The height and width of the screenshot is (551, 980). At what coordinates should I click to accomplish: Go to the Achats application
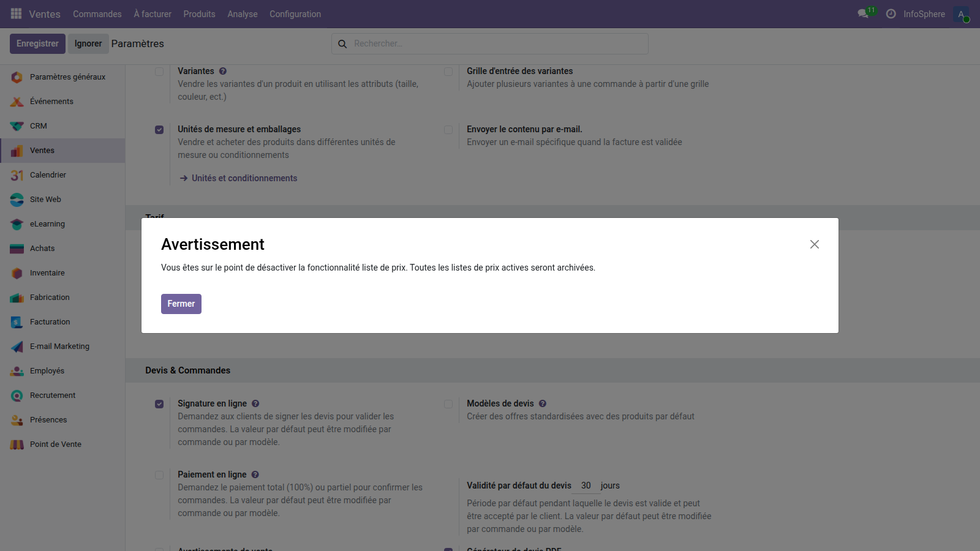click(x=42, y=248)
